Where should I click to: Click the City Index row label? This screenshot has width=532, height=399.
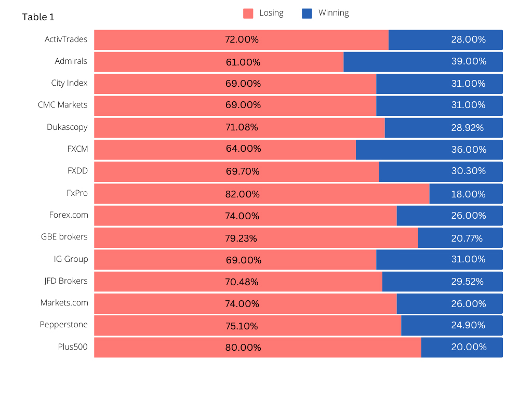69,83
